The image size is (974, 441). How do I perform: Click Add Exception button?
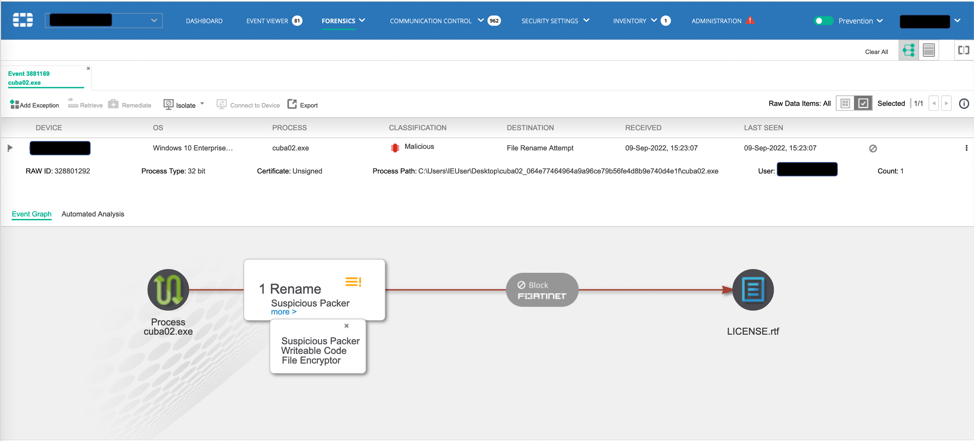click(x=35, y=105)
